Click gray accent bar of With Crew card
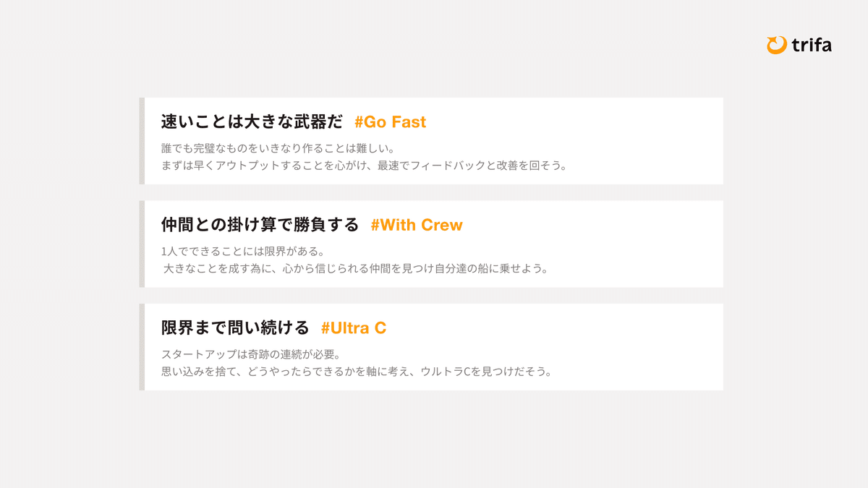 (x=142, y=244)
